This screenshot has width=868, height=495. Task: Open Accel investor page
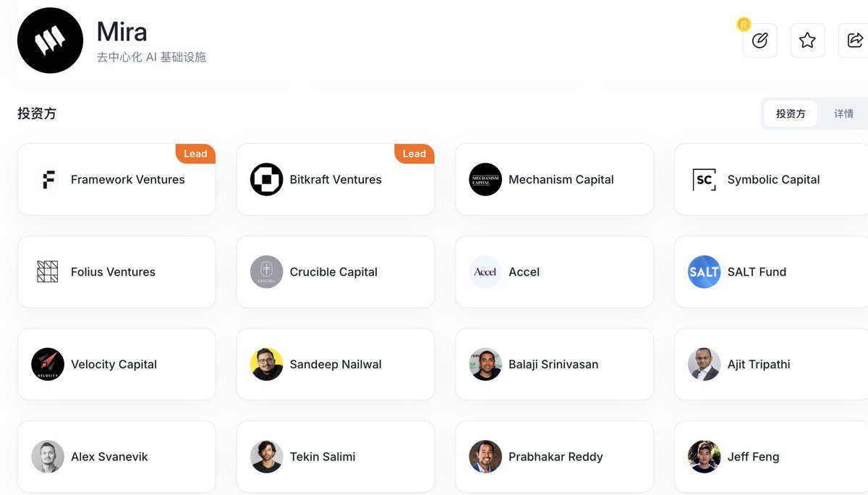pos(554,272)
